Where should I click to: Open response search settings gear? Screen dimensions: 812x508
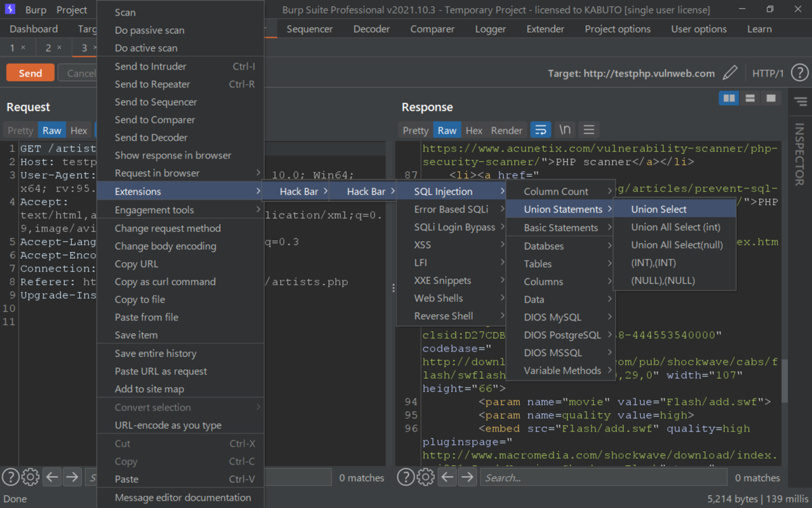(x=426, y=477)
